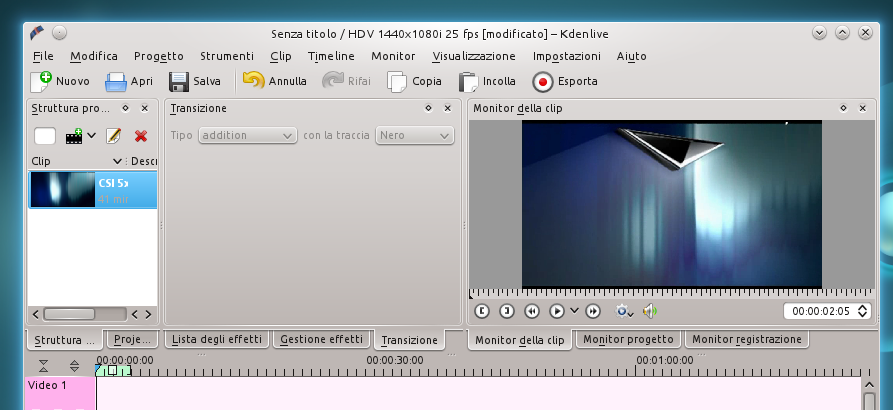This screenshot has width=893, height=410.
Task: Switch to the Lista degli effetti tab
Action: coord(217,340)
